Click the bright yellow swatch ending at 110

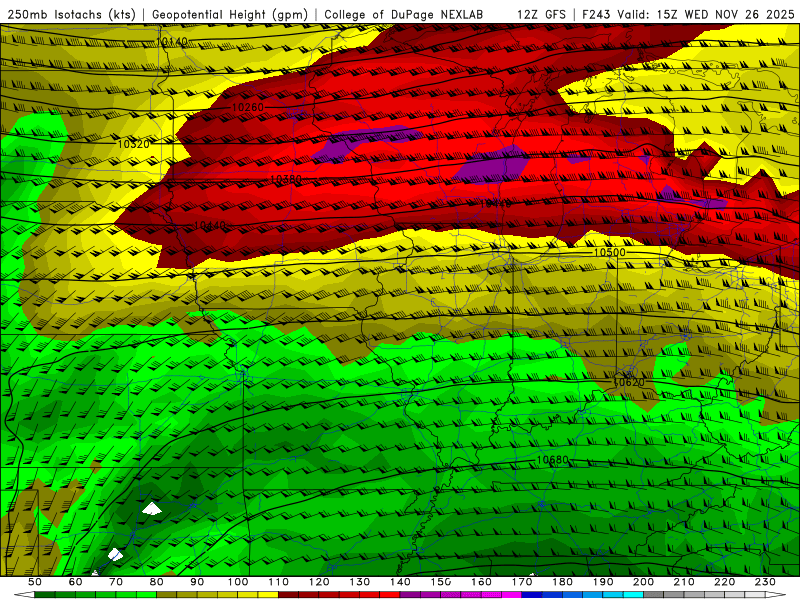click(268, 595)
